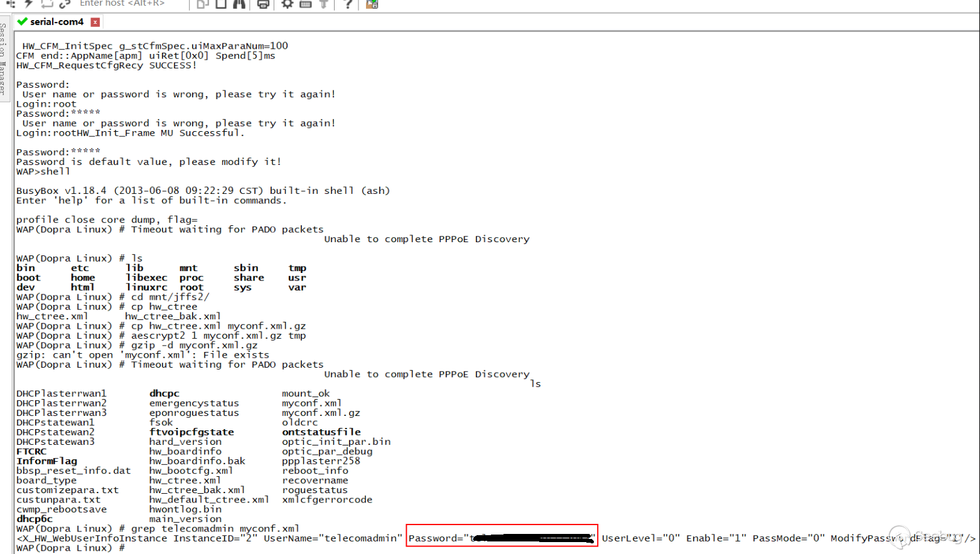Click the 'HW_CFM_RequestCfgRecy SUCCESS!' line
980x554 pixels.
click(x=106, y=65)
